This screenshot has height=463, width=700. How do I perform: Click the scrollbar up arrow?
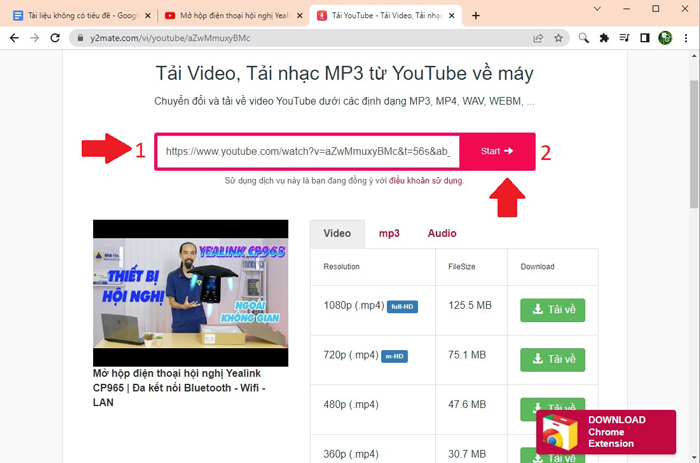[x=694, y=56]
